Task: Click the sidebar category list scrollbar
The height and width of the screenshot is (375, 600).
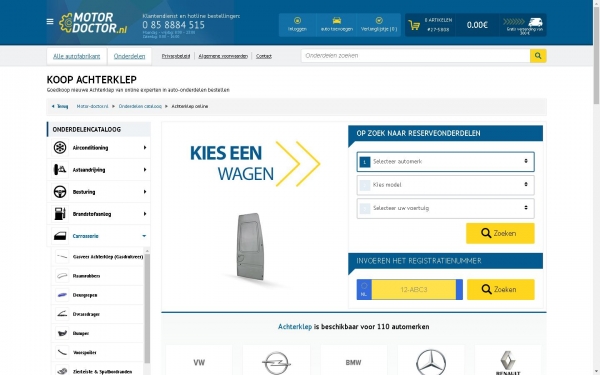Action: [x=147, y=308]
